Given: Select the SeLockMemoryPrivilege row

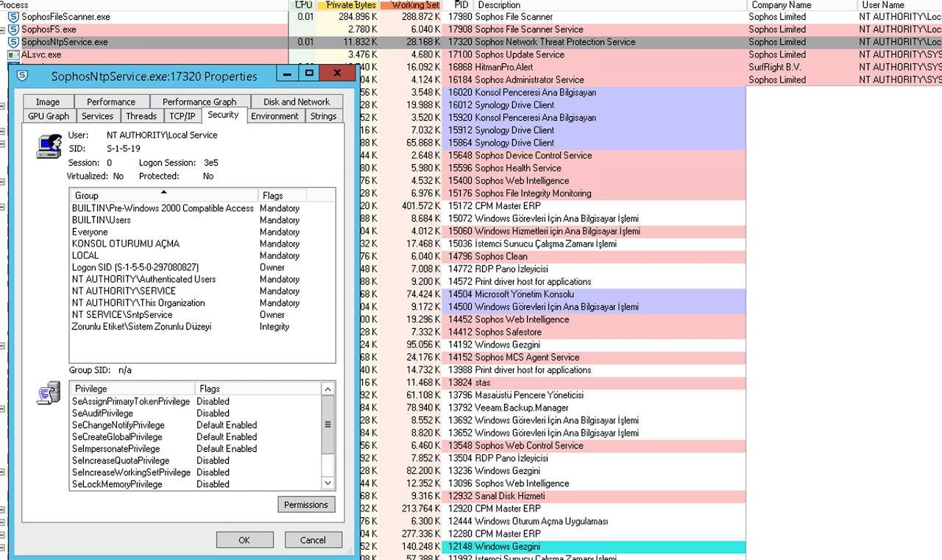Looking at the screenshot, I should [196, 484].
